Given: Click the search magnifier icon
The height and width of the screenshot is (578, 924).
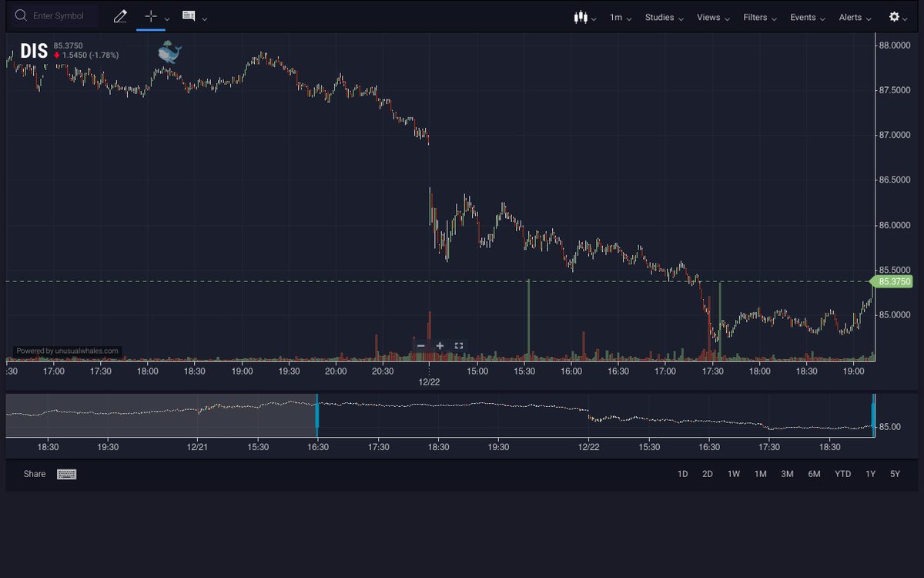Looking at the screenshot, I should pyautogui.click(x=21, y=15).
